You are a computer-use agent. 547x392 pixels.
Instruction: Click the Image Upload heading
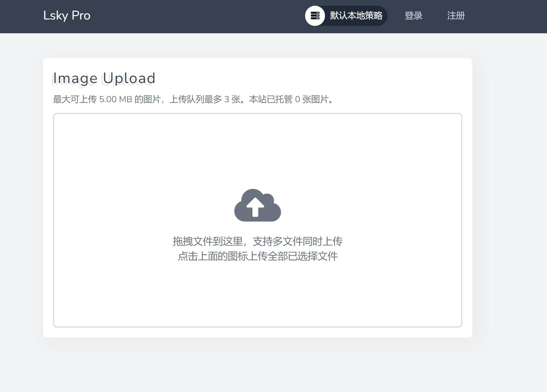coord(104,78)
